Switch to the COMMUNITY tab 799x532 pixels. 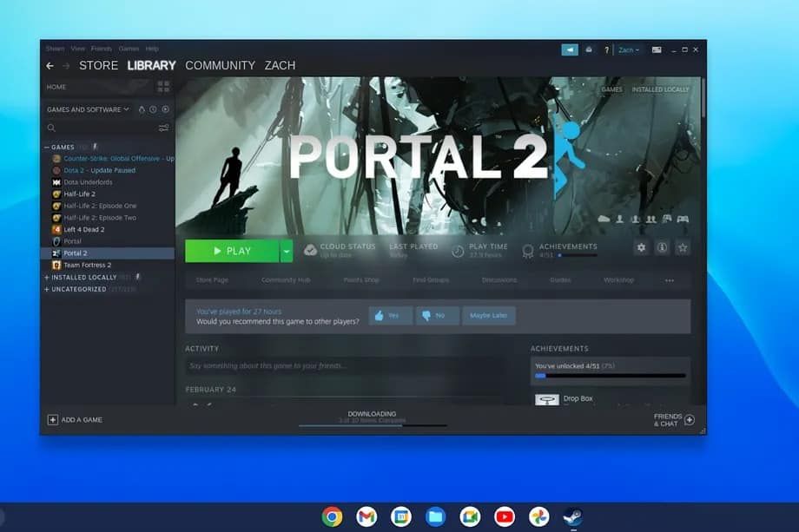(221, 65)
